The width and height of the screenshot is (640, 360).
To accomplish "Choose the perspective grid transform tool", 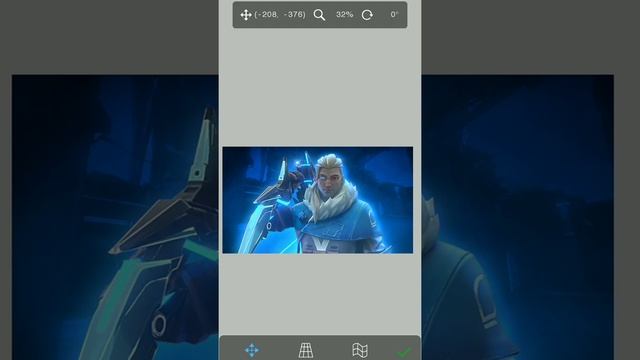I will pos(306,351).
